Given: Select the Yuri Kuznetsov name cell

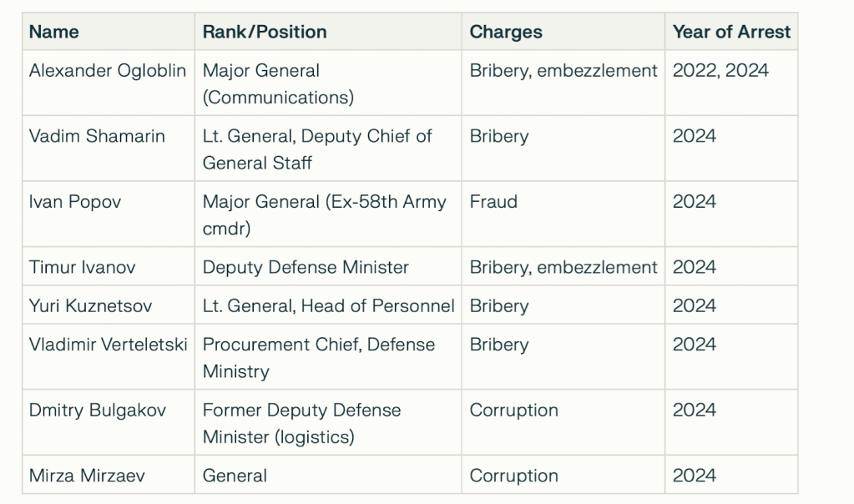Looking at the screenshot, I should tap(90, 306).
